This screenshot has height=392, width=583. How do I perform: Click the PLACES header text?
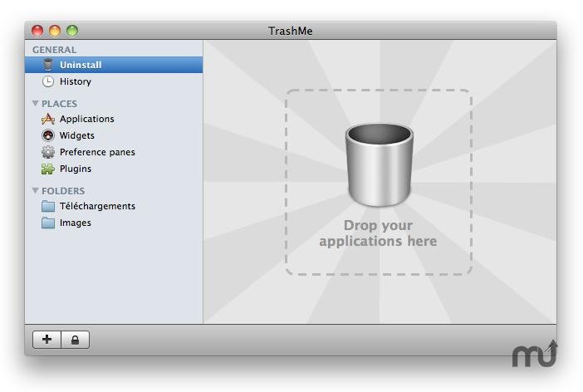click(x=59, y=104)
